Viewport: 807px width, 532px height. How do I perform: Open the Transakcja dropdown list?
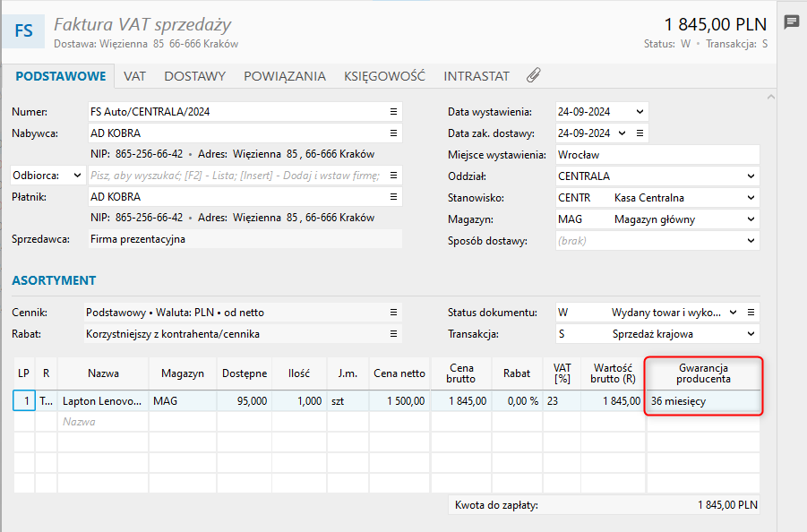[x=751, y=334]
